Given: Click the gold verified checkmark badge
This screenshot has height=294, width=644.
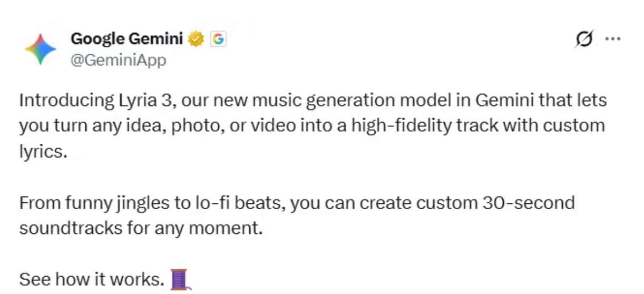Looking at the screenshot, I should 196,39.
